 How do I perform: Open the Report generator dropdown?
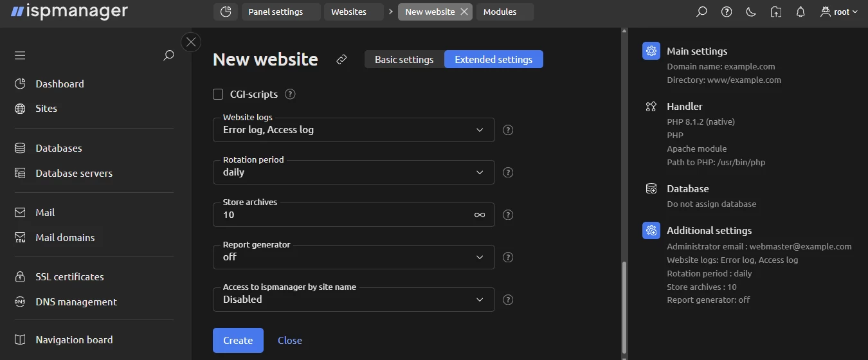[x=354, y=257]
